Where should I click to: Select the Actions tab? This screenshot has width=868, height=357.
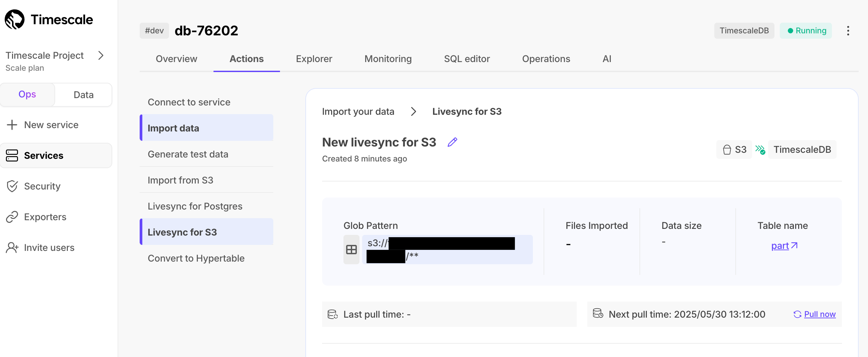point(247,58)
